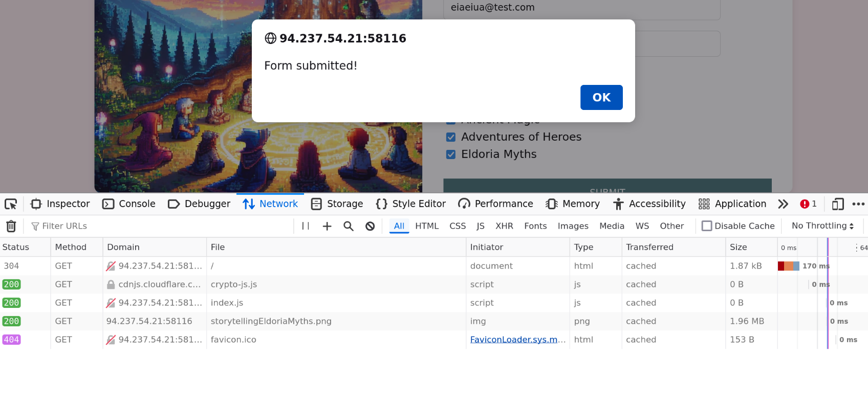868x401 pixels.
Task: Click the globe icon in alert dialog
Action: click(270, 38)
